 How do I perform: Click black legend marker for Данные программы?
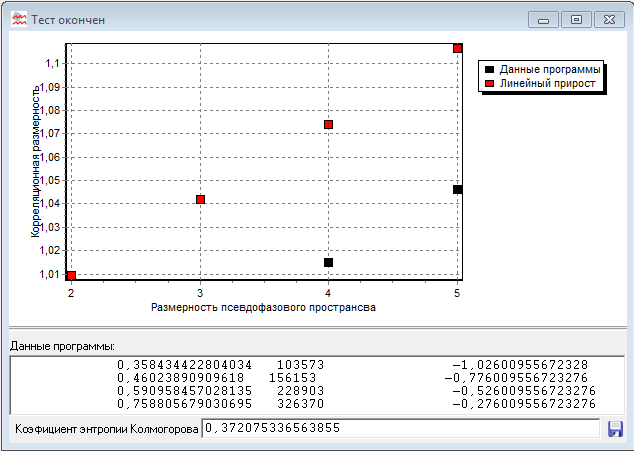488,69
